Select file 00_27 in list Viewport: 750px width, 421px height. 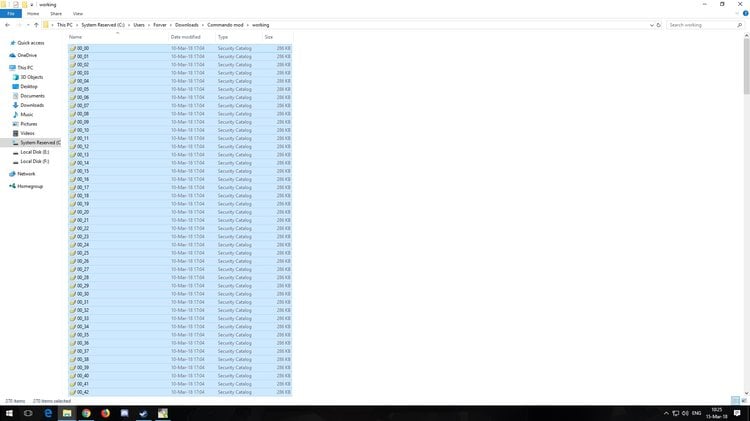180,269
